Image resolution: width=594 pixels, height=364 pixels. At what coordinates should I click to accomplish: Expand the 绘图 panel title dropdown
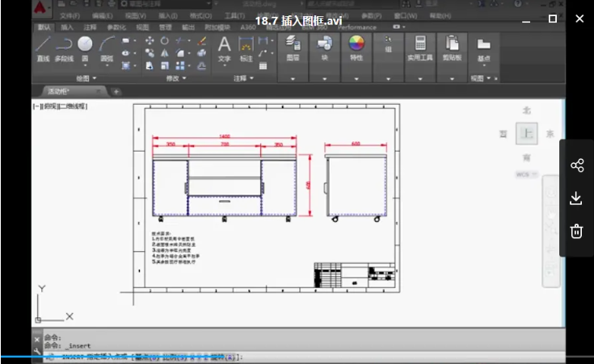[x=86, y=78]
